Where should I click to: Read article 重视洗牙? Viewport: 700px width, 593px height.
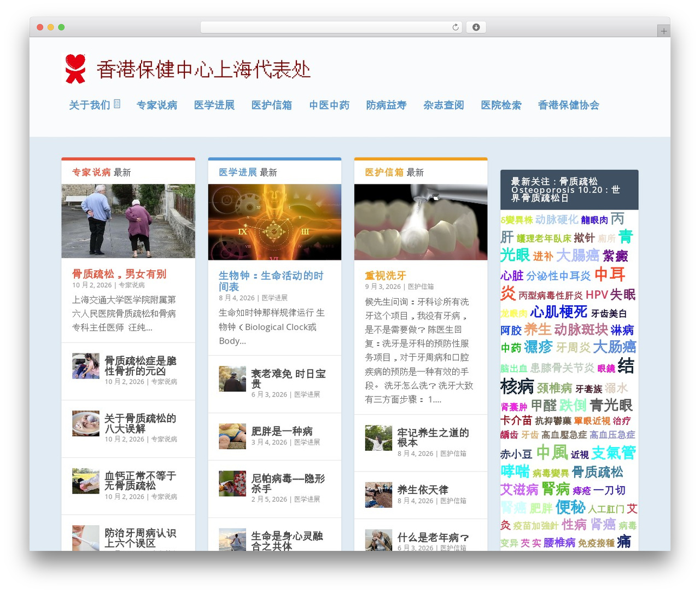pyautogui.click(x=386, y=276)
